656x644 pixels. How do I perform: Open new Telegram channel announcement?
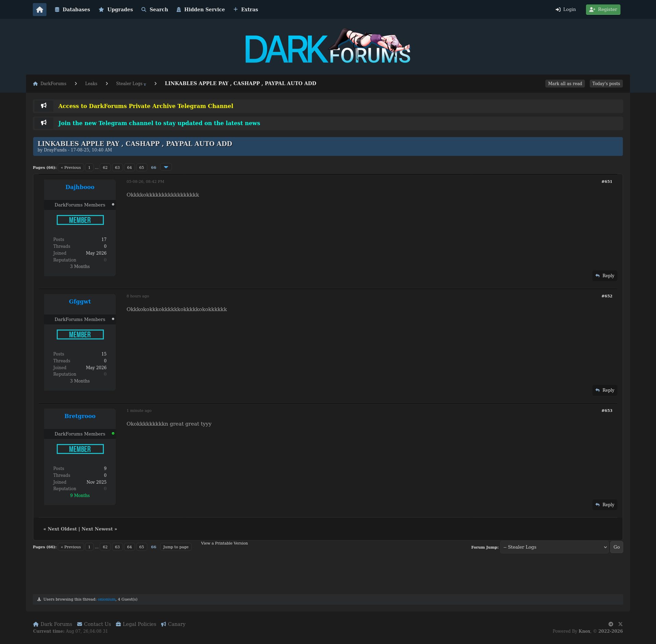159,123
